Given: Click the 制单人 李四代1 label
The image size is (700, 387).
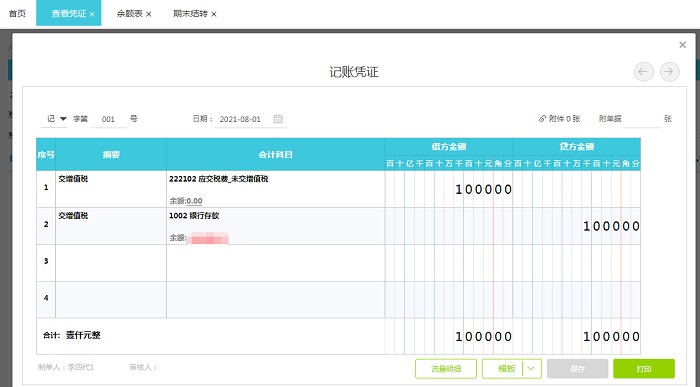Looking at the screenshot, I should coord(66,367).
